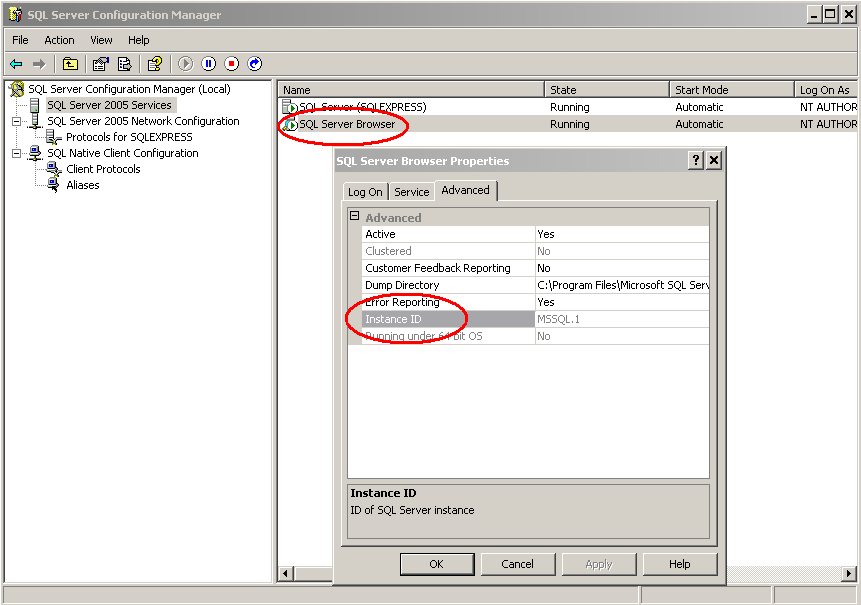Select the SQL Server Browser row name
The height and width of the screenshot is (605, 861).
347,124
